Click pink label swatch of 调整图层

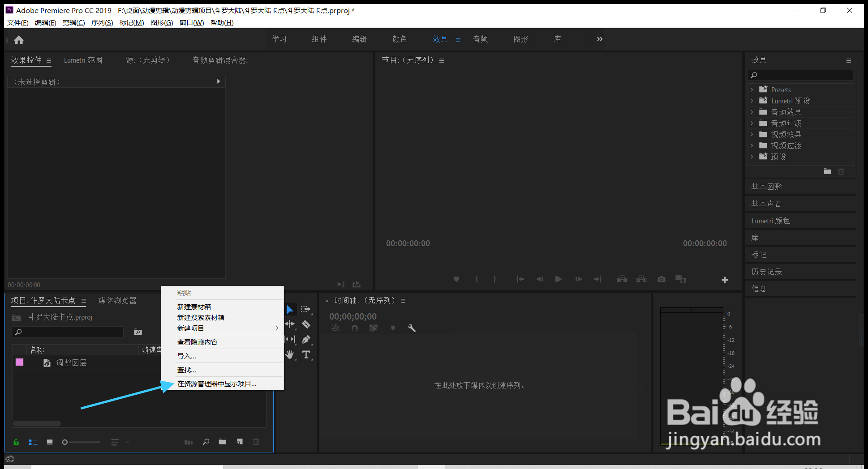click(x=19, y=362)
